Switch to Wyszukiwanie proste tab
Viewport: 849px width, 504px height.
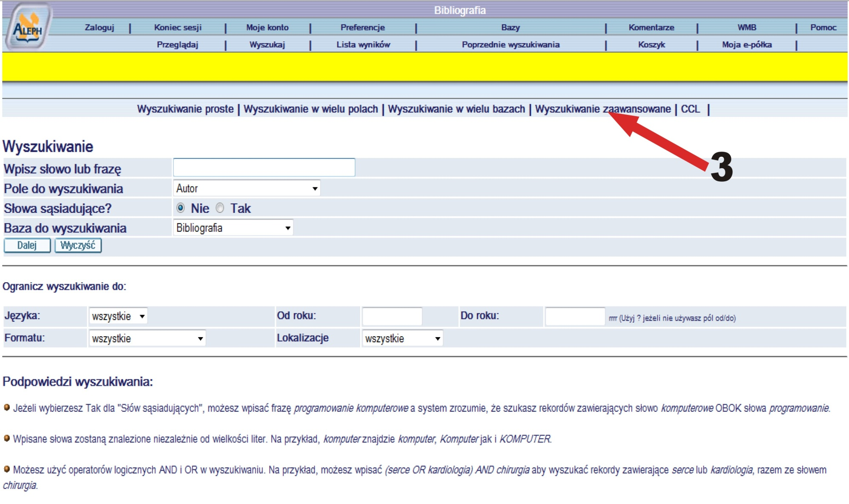click(x=185, y=109)
